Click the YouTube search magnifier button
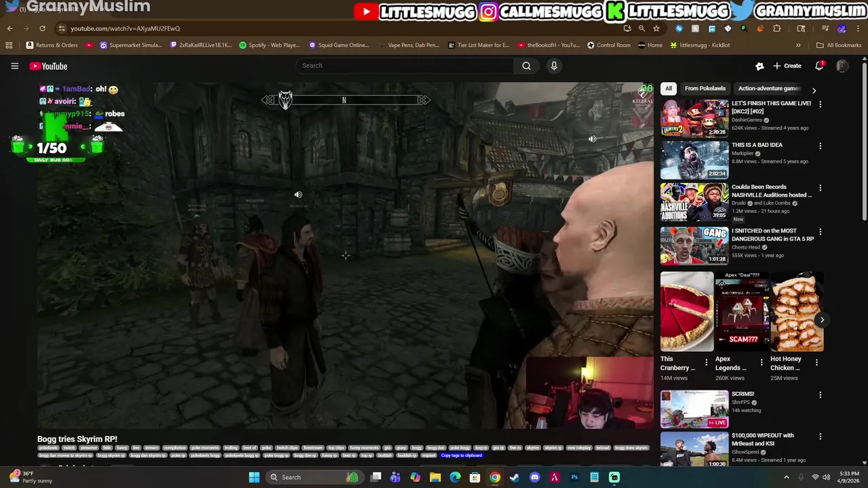Viewport: 868px width, 488px height. click(526, 66)
